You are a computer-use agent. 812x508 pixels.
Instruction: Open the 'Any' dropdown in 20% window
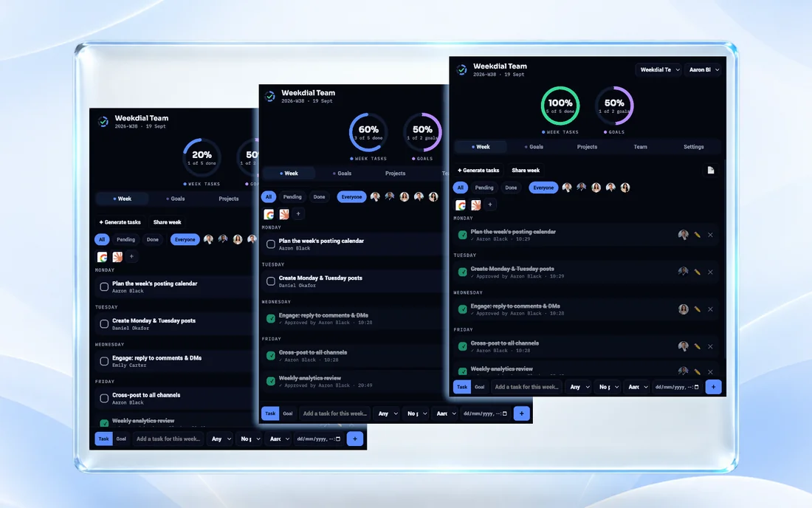(x=221, y=439)
